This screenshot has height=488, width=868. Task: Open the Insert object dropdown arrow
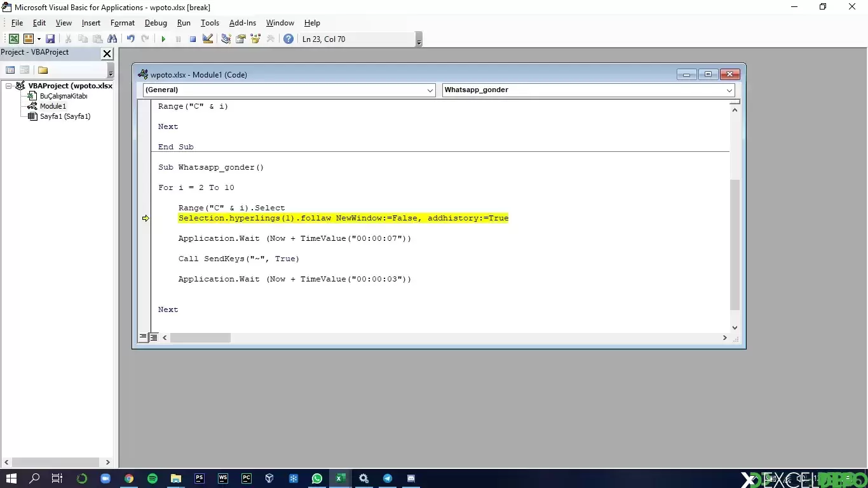[39, 39]
